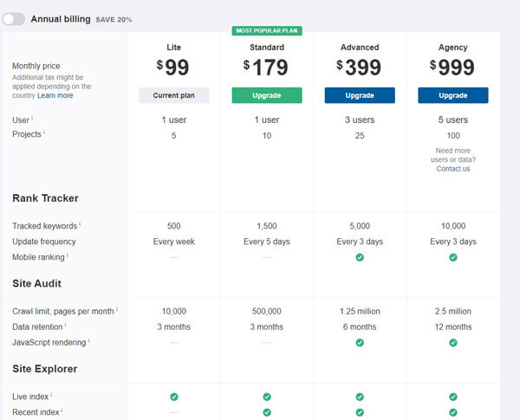The width and height of the screenshot is (520, 420).
Task: Click info icon next to User
Action: pyautogui.click(x=32, y=118)
